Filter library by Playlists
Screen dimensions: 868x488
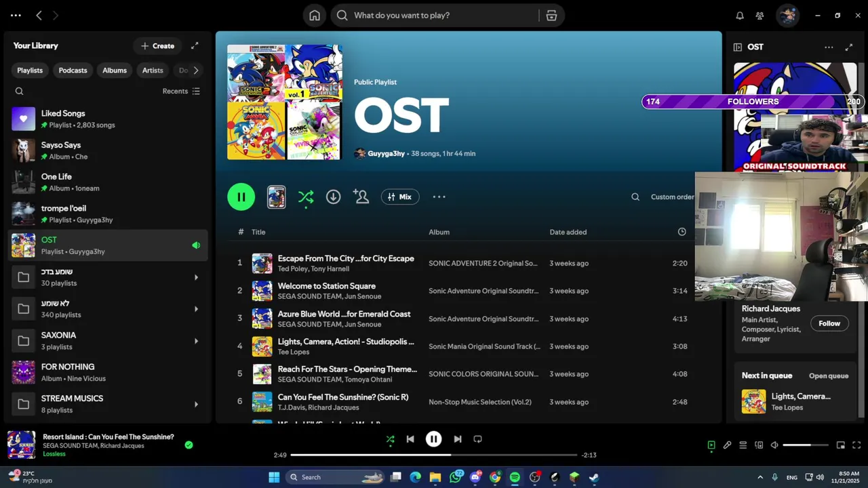click(30, 70)
